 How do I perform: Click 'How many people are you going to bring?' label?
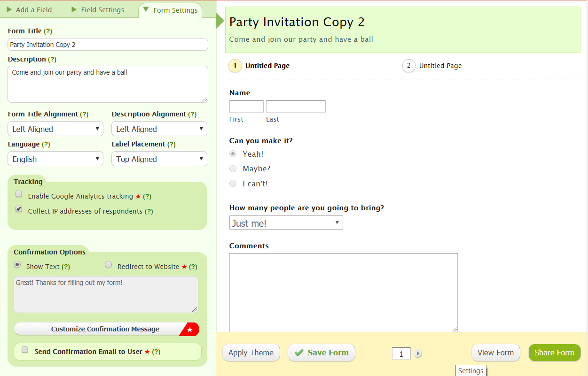306,208
